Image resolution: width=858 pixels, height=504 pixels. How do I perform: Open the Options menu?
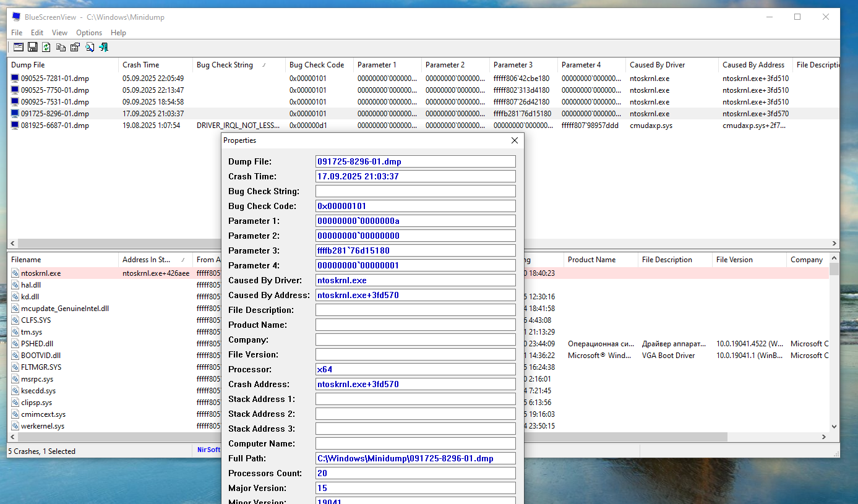pos(89,33)
